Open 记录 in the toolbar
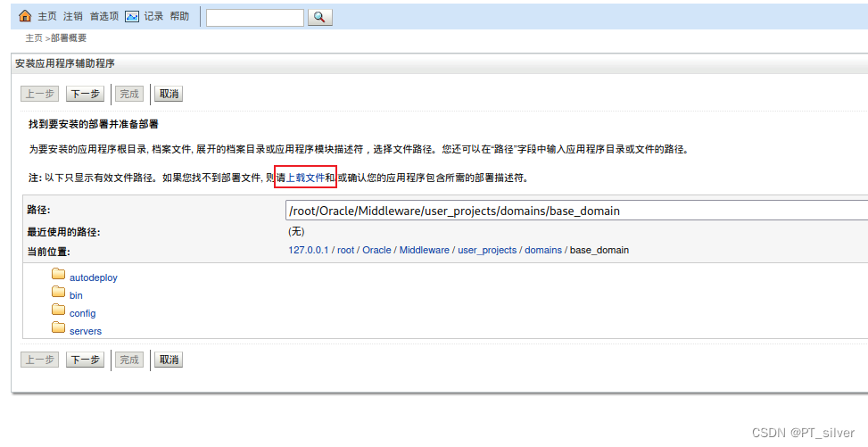This screenshot has height=447, width=868. pyautogui.click(x=153, y=16)
